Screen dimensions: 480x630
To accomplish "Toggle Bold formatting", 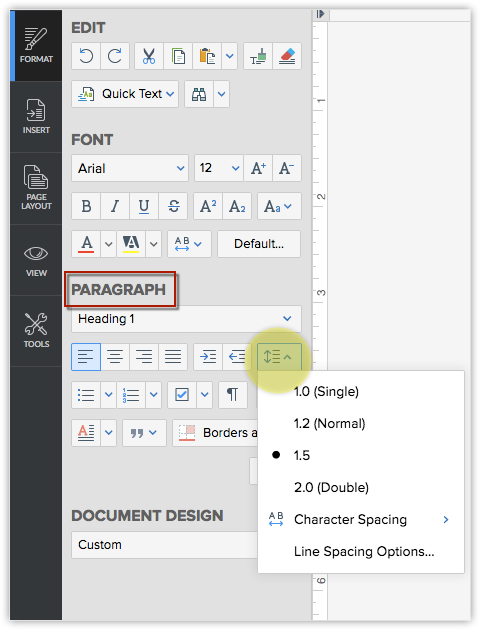I will 86,206.
